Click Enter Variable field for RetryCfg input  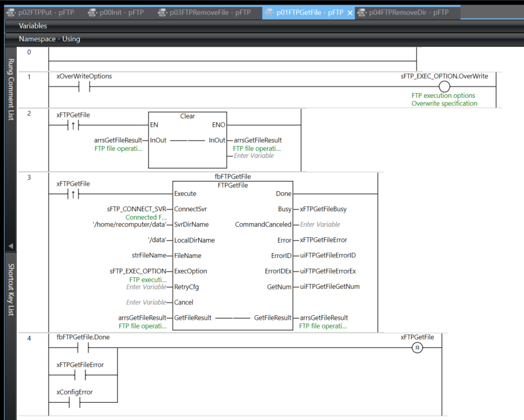coord(146,287)
